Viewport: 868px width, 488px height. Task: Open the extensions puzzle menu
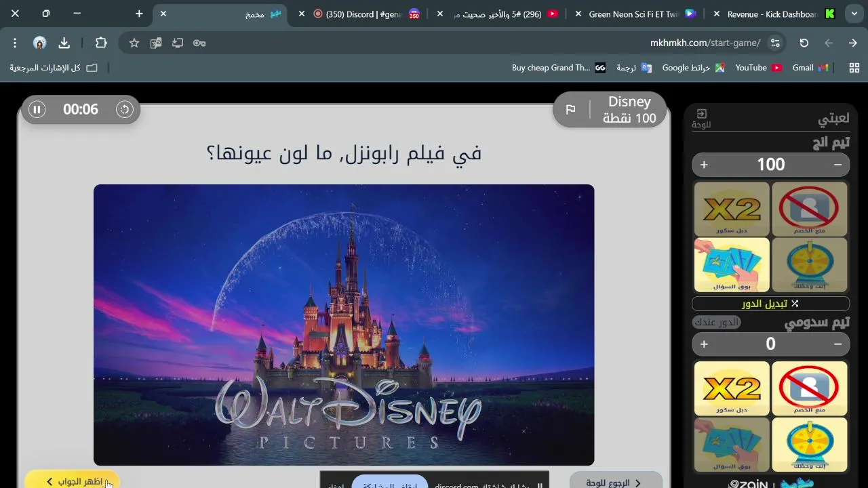click(x=101, y=43)
